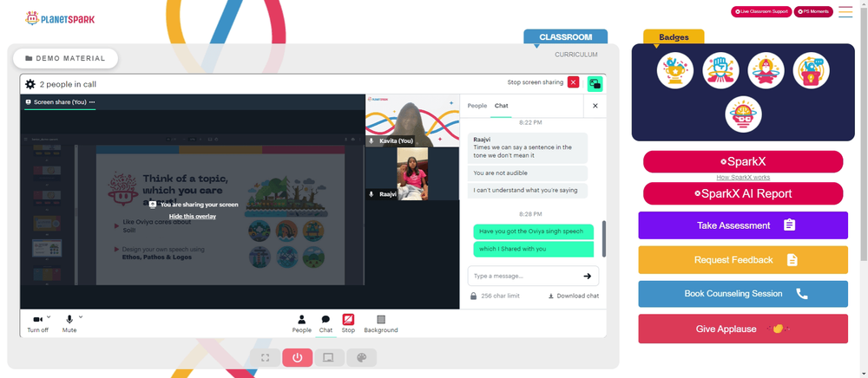Open call settings gear icon
Image resolution: width=868 pixels, height=378 pixels.
click(30, 84)
